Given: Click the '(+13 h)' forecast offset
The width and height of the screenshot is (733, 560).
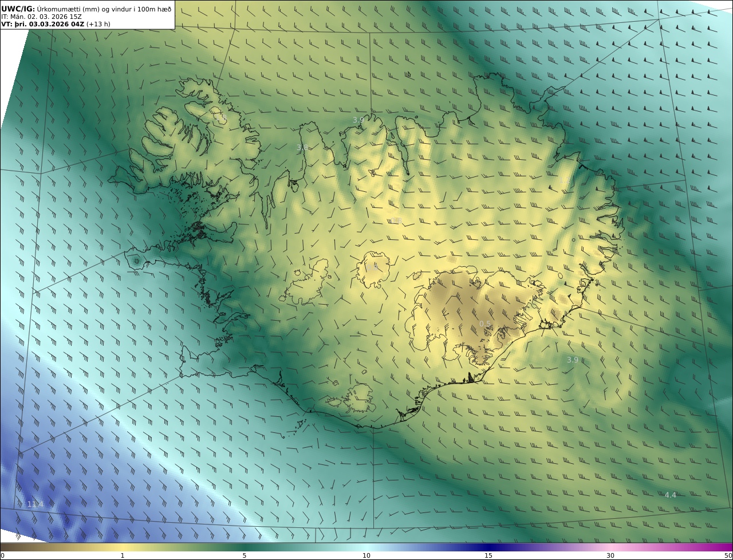Looking at the screenshot, I should (98, 24).
